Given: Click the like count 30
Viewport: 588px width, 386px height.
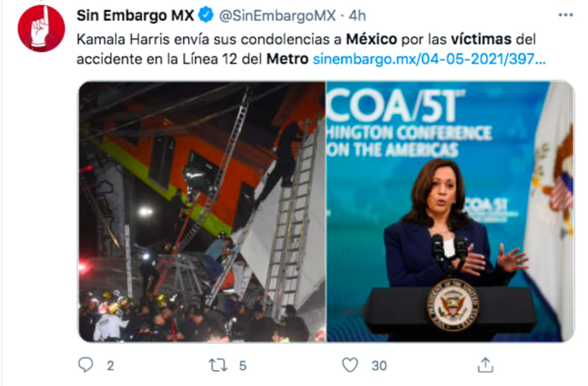Looking at the screenshot, I should click(379, 366).
